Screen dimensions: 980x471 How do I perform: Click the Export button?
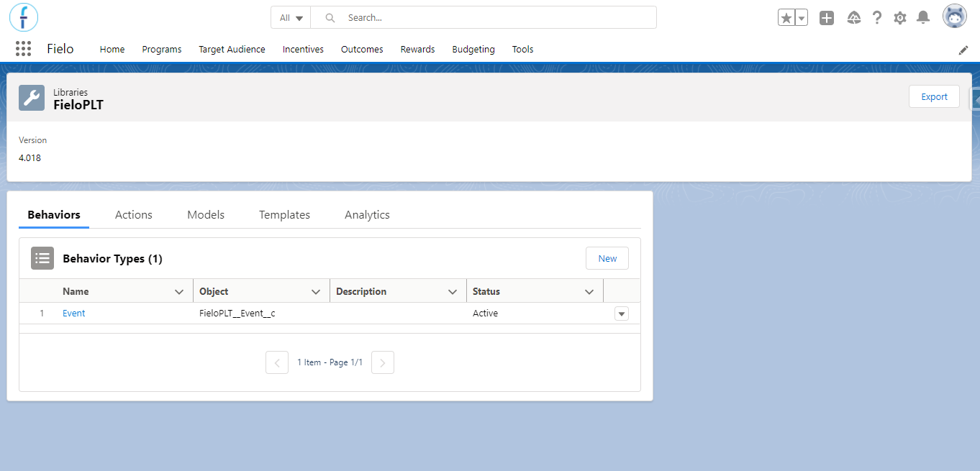tap(935, 97)
